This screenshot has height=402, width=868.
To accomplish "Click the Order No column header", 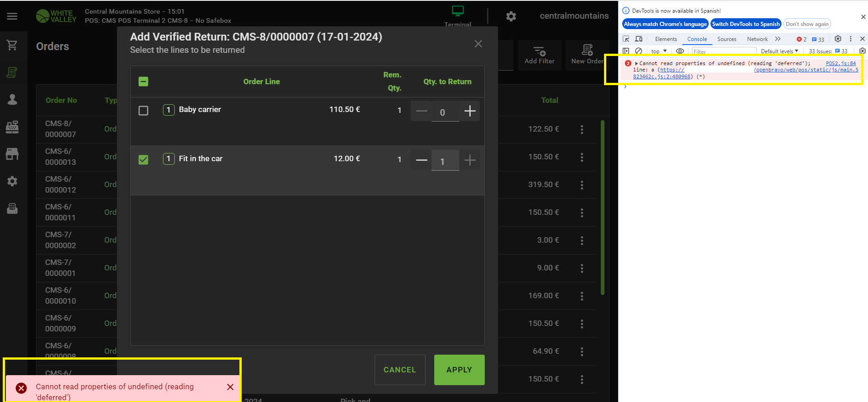I will pyautogui.click(x=61, y=100).
